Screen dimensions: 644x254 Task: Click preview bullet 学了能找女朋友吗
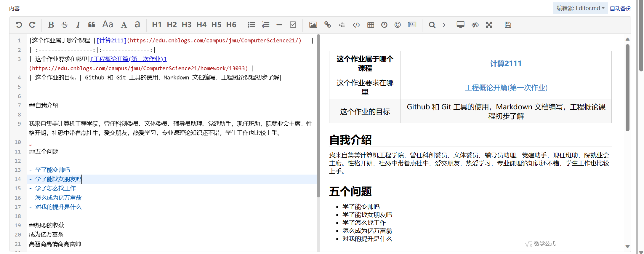(x=367, y=215)
